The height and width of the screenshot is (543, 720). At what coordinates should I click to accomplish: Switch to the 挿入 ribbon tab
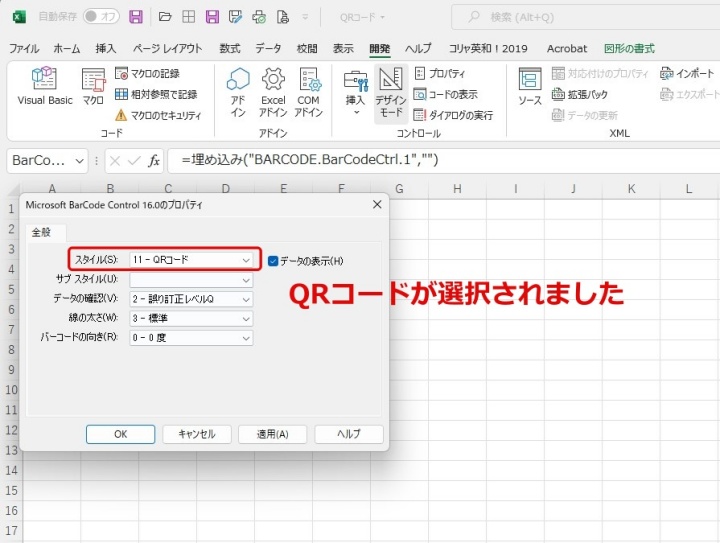pos(106,48)
